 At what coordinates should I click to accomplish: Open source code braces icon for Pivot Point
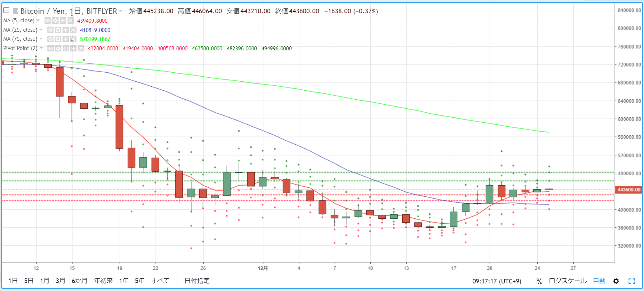click(66, 48)
